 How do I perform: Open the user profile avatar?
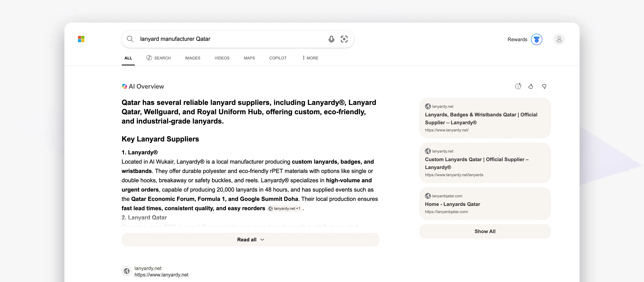559,39
